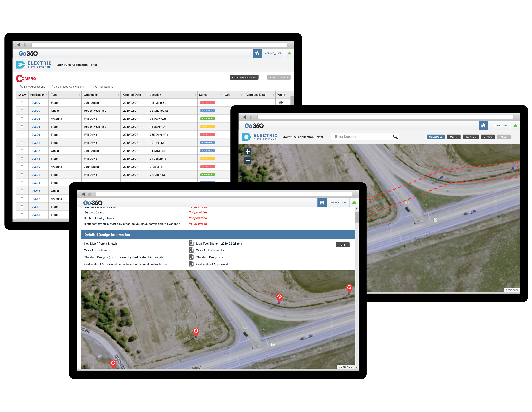Open the Status column filter dropdown
This screenshot has width=532, height=412.
pyautogui.click(x=221, y=95)
